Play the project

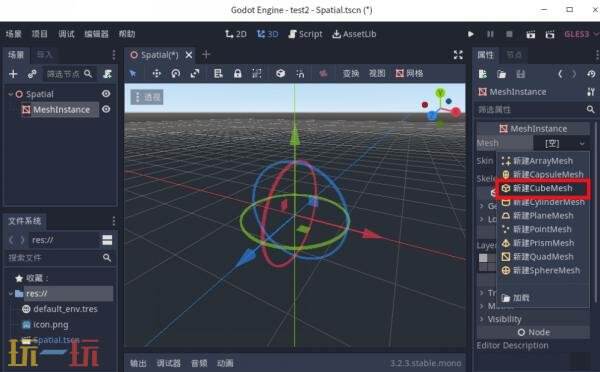click(471, 34)
